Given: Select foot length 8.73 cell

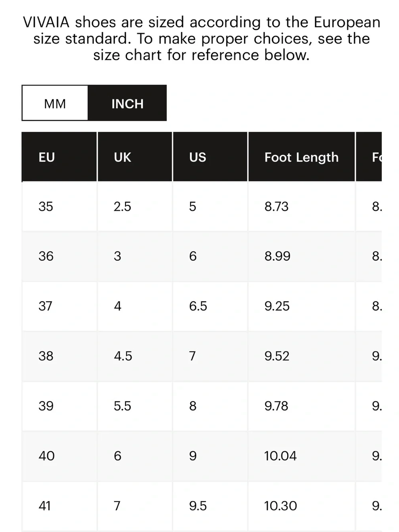Looking at the screenshot, I should tap(302, 206).
